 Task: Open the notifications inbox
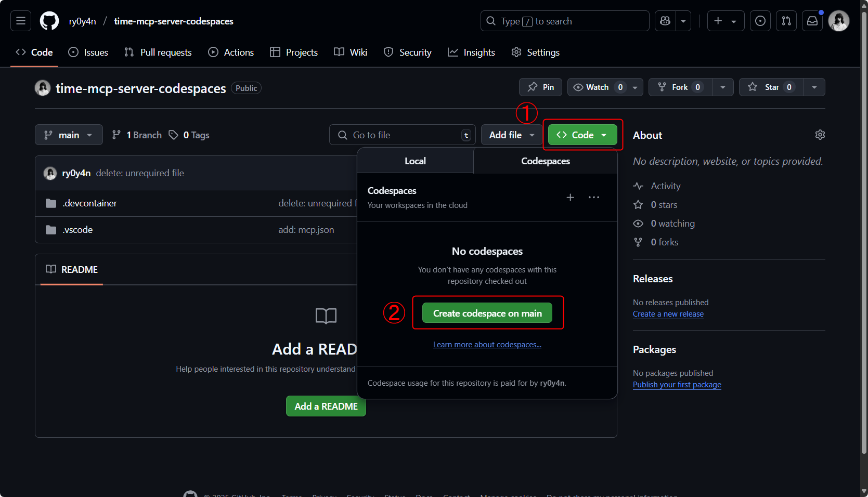(812, 21)
